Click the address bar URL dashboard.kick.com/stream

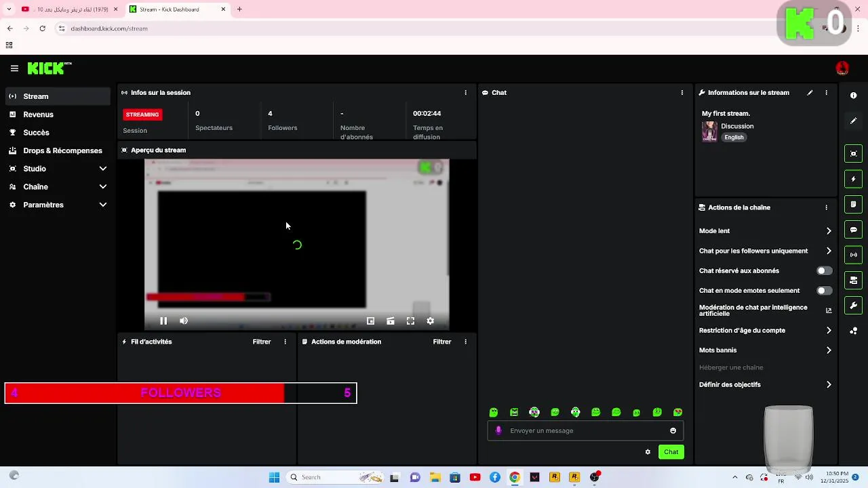point(109,28)
